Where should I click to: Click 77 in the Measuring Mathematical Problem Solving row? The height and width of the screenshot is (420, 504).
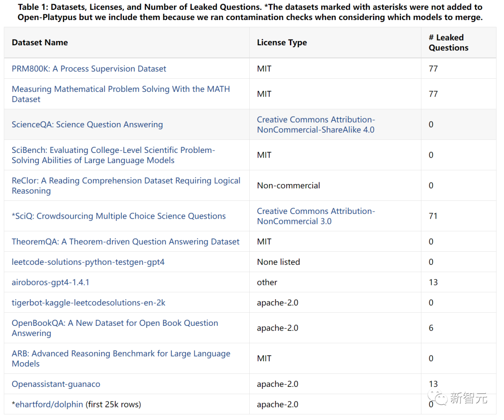433,94
